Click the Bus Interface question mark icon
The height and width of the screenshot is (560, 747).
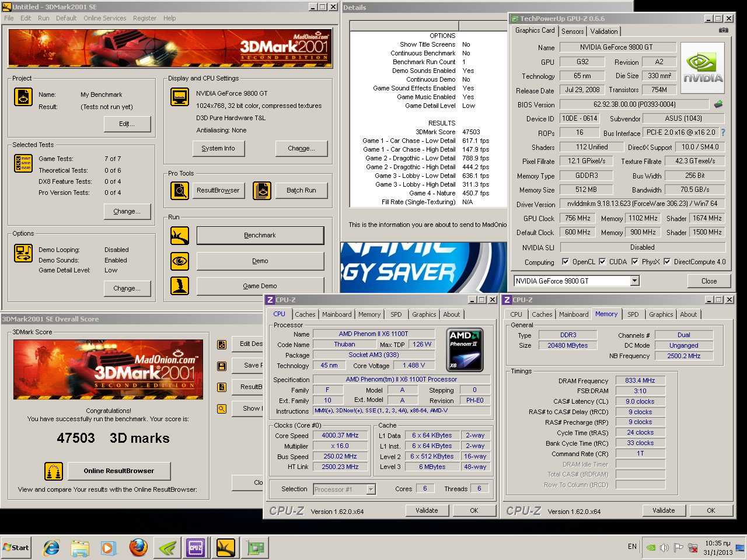[x=723, y=132]
